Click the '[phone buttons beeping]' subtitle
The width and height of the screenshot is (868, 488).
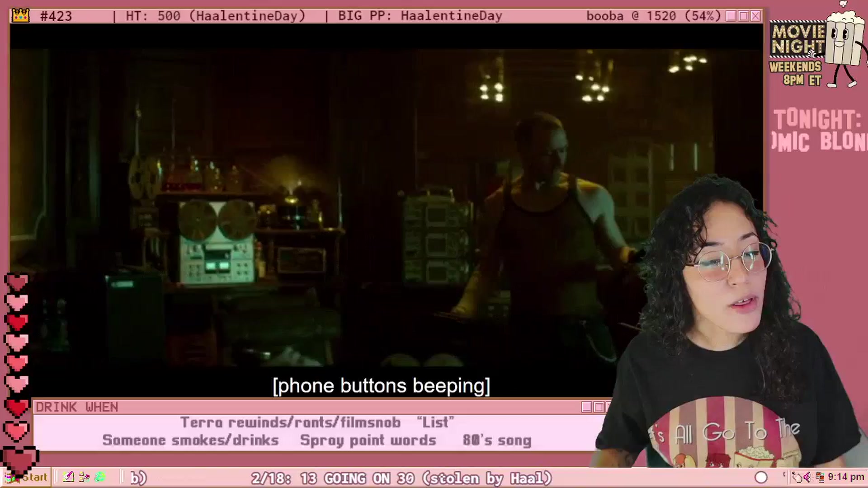381,386
